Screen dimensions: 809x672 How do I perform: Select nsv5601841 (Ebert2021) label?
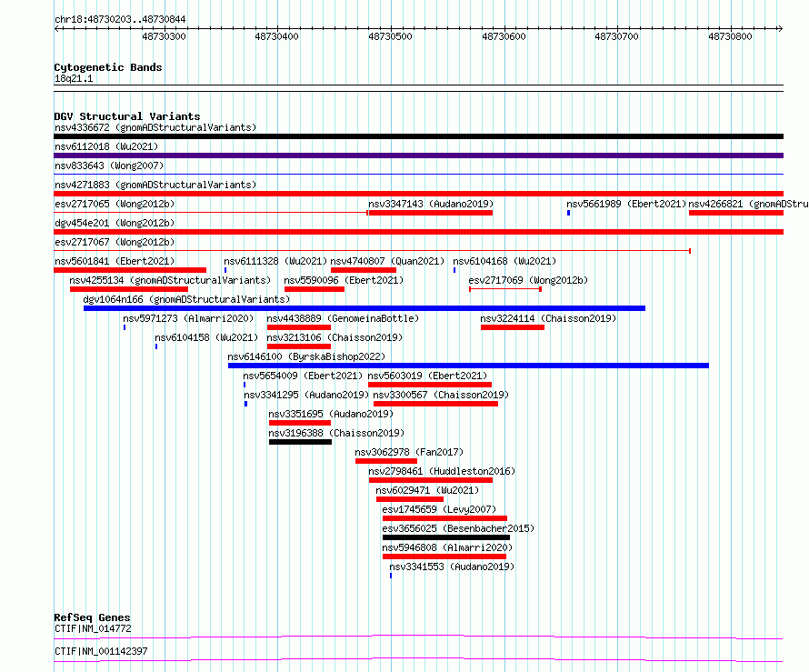click(115, 261)
